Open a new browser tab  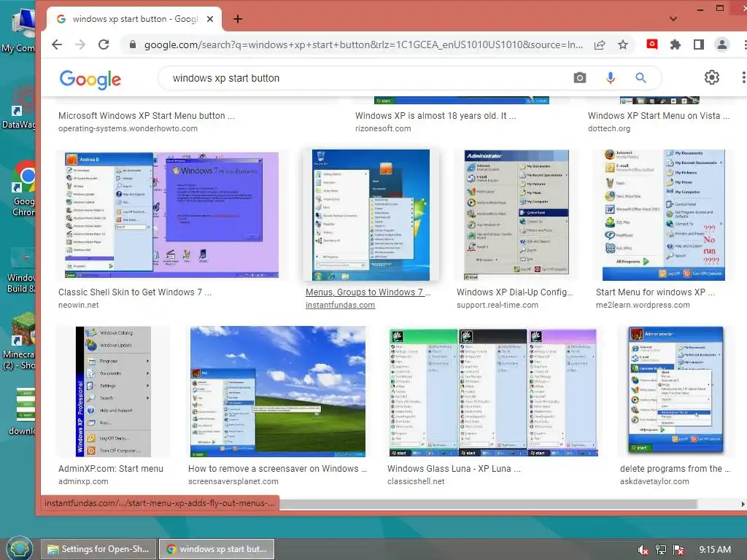tap(238, 19)
